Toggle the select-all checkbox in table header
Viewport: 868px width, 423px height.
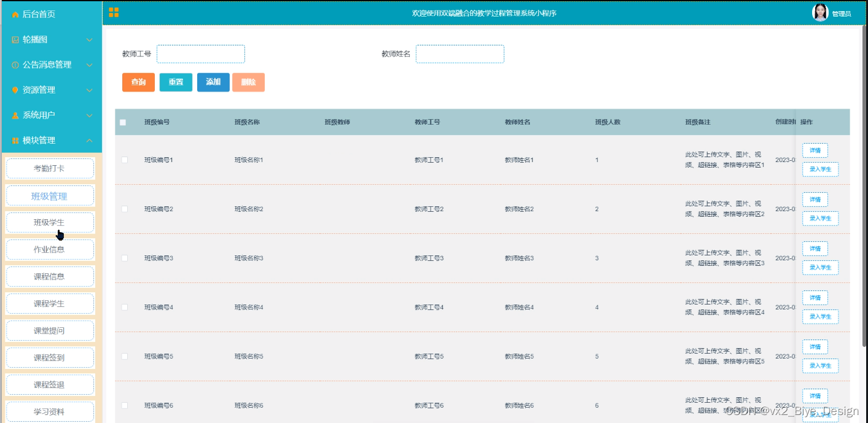(x=123, y=122)
